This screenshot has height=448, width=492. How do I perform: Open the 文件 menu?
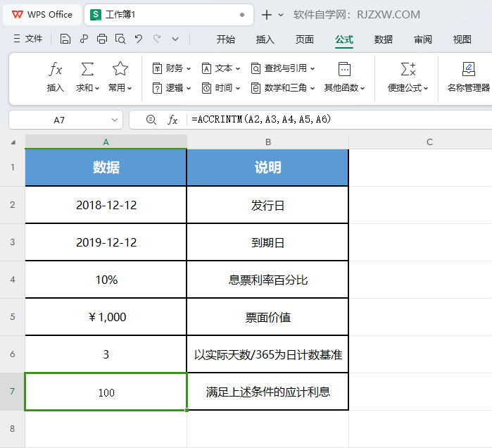pyautogui.click(x=28, y=39)
